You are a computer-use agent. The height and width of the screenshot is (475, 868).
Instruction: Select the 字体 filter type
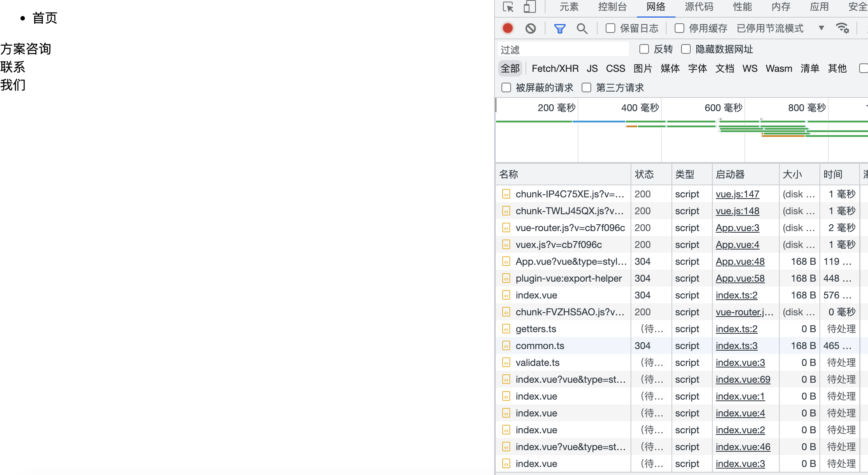(x=698, y=69)
